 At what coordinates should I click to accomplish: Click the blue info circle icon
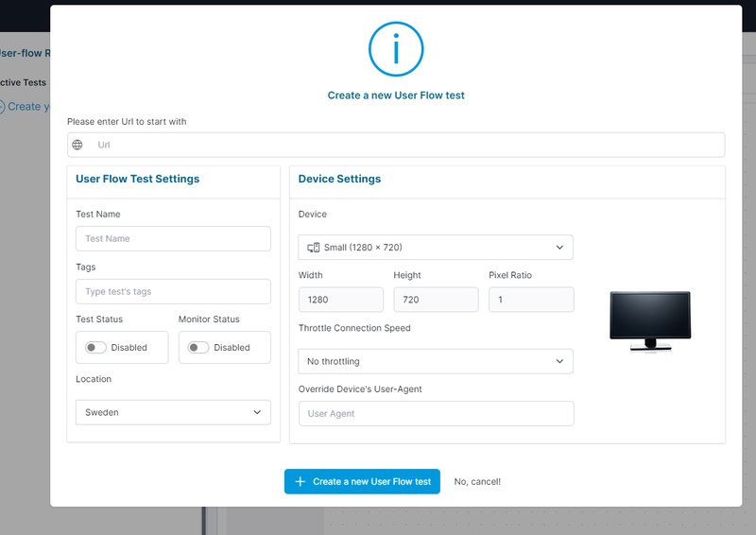point(396,49)
